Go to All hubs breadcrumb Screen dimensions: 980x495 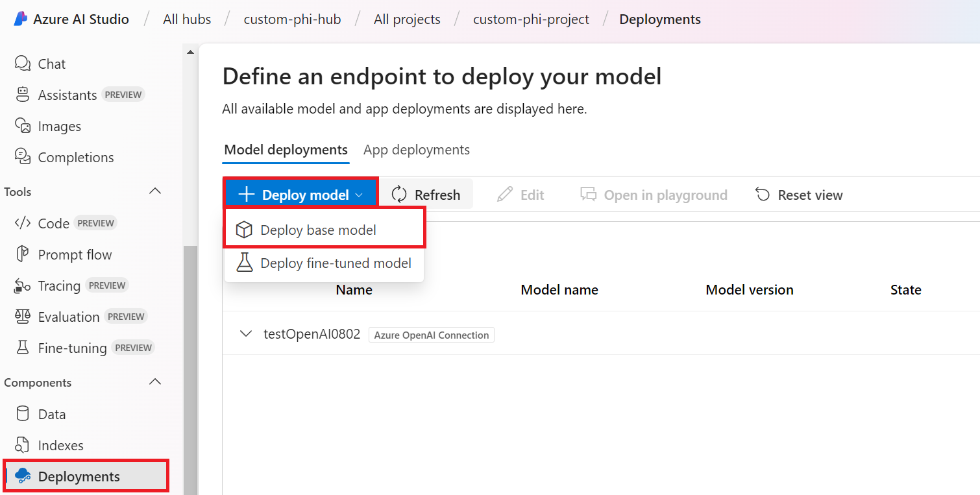(187, 19)
